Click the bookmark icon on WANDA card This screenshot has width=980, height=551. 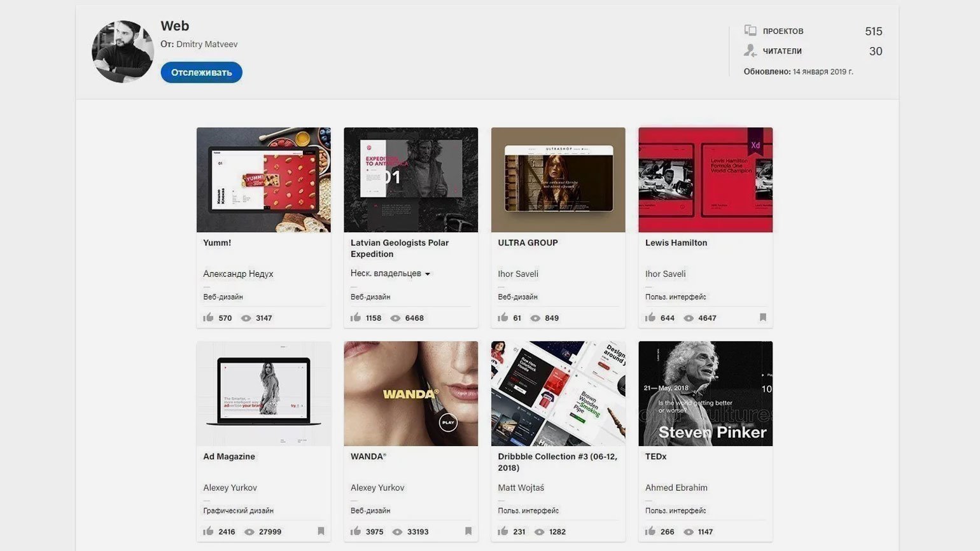click(x=468, y=531)
